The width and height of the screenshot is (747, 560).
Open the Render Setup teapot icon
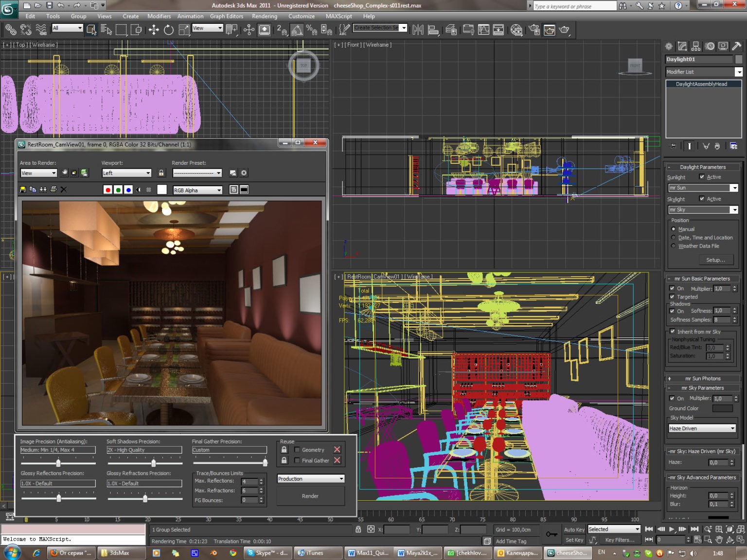click(x=534, y=30)
